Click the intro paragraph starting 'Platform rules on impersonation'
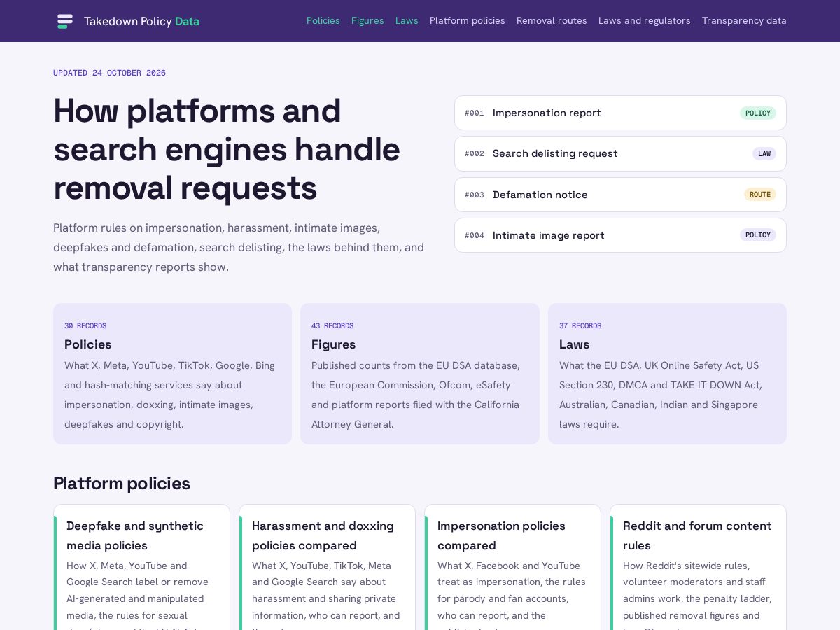Image resolution: width=840 pixels, height=630 pixels. tap(239, 248)
